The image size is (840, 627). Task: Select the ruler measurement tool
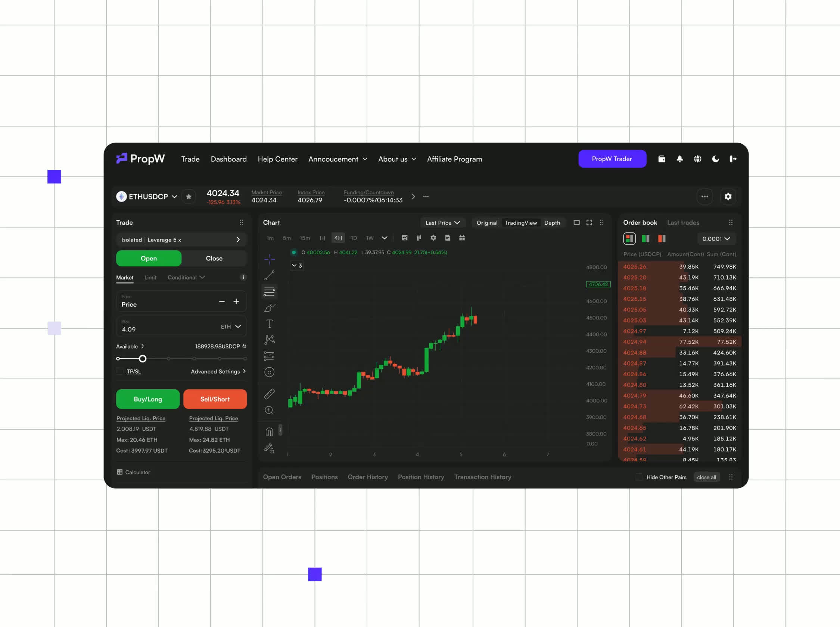pyautogui.click(x=269, y=394)
